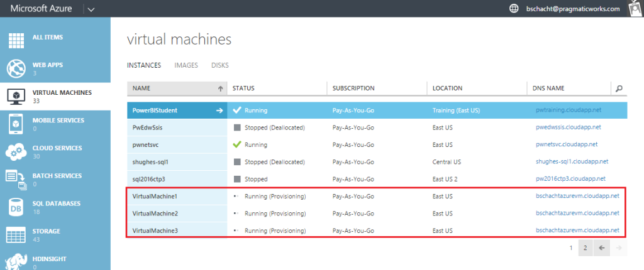Select the Storage table icon

(16, 235)
